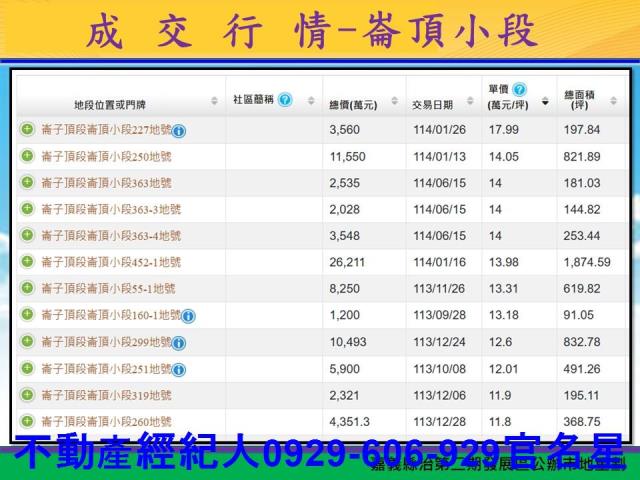Click help icon next to 社區簡稱 header
The width and height of the screenshot is (640, 480).
tap(285, 100)
